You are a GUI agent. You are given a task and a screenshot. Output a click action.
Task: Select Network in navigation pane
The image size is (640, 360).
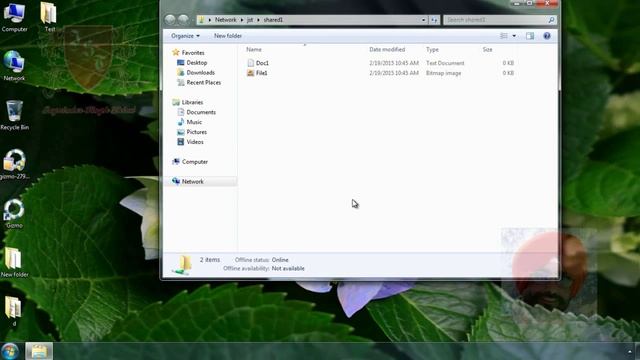(193, 182)
